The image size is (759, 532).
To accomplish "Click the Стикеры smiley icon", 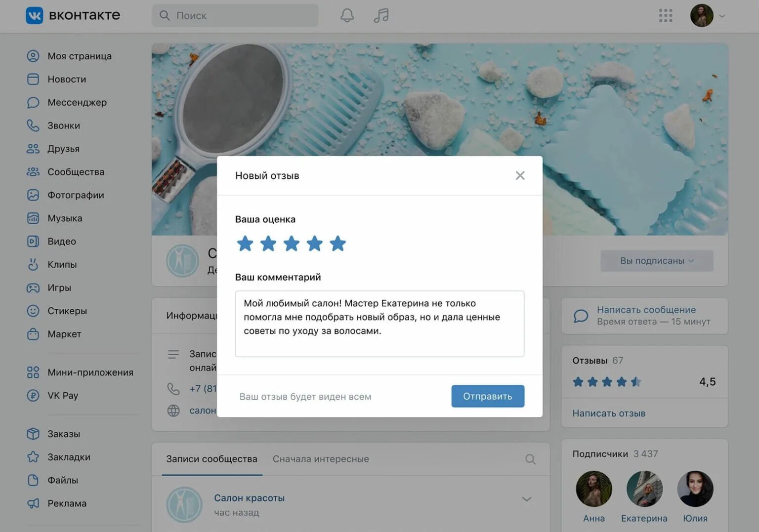I will tap(33, 311).
